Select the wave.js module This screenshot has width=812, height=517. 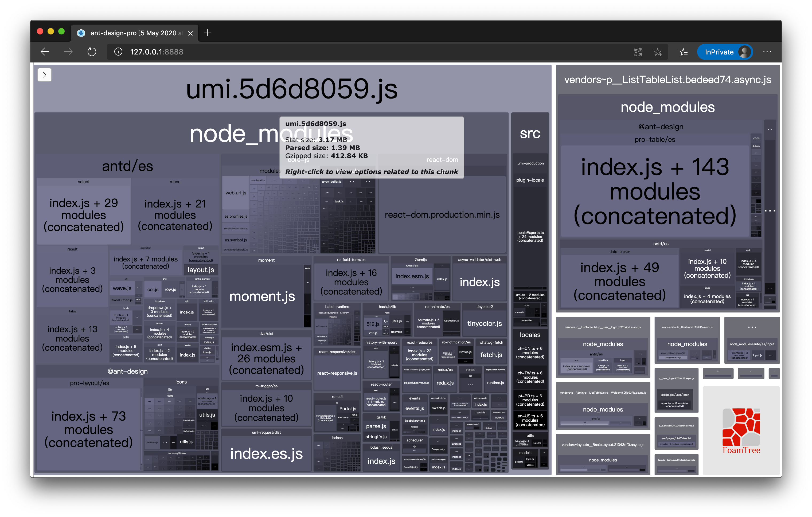click(122, 288)
